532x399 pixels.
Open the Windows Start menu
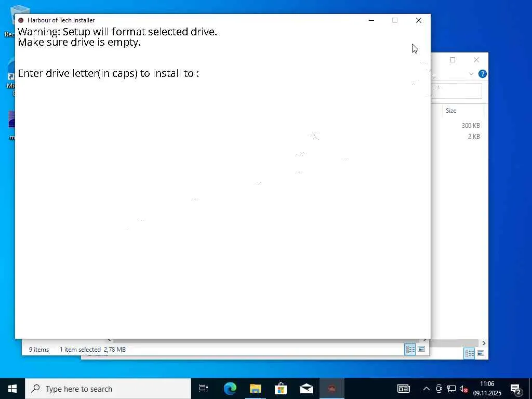[x=12, y=389]
